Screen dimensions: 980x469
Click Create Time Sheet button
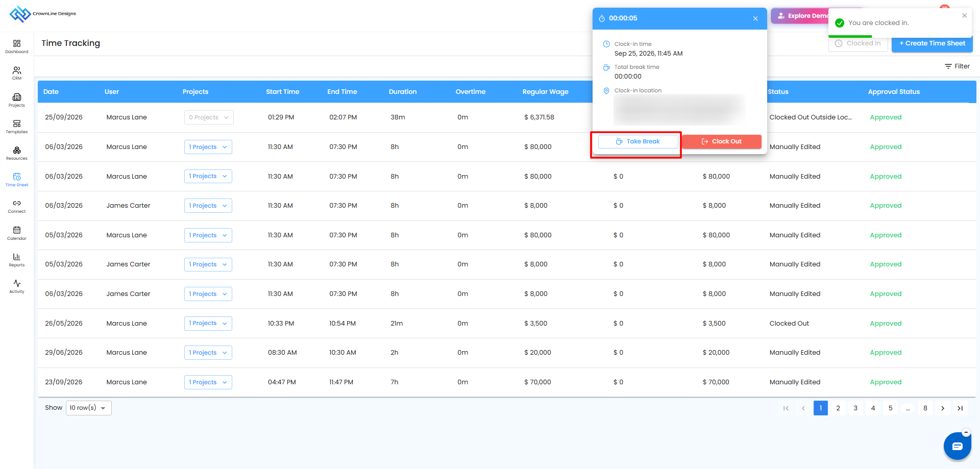pos(932,43)
